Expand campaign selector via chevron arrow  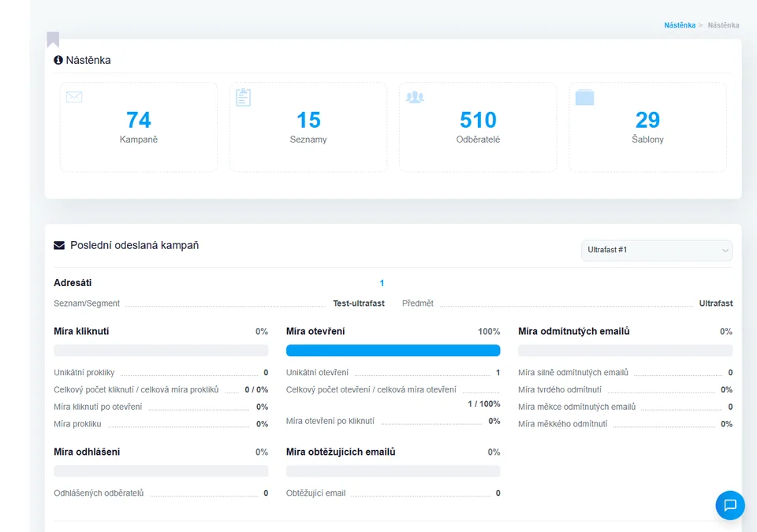725,251
